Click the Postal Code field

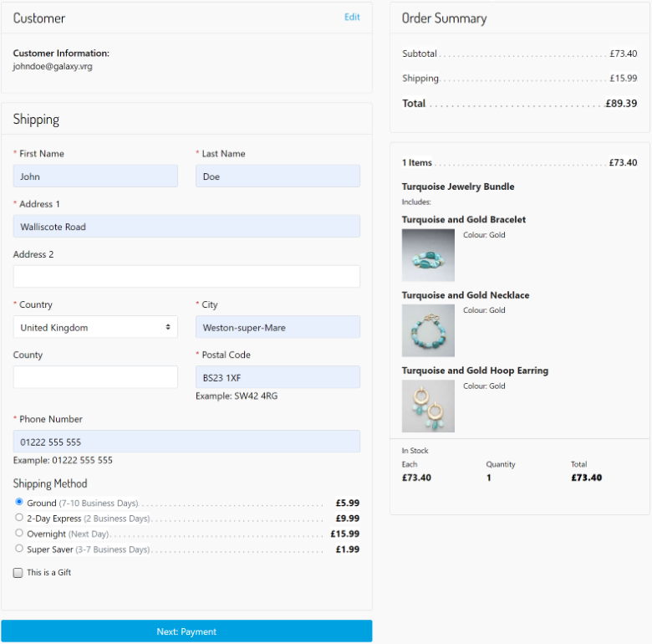click(x=278, y=377)
